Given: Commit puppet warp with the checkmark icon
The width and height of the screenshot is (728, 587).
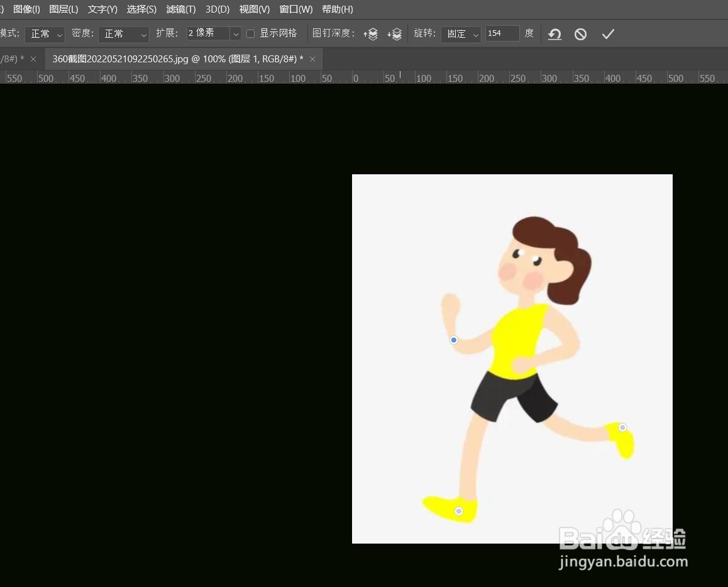Looking at the screenshot, I should (608, 34).
